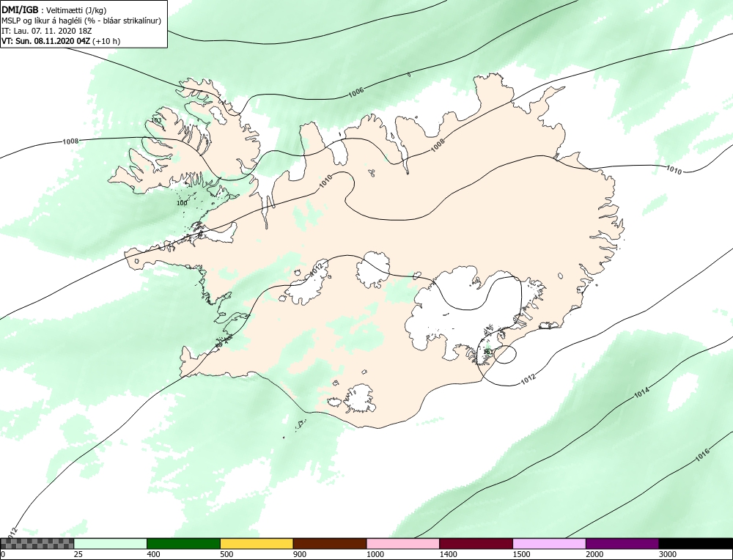
Task: Click the legend value '1400'
Action: (x=447, y=554)
